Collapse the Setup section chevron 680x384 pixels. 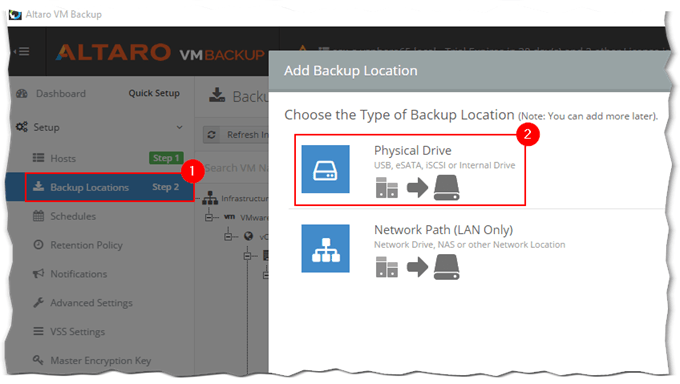point(180,127)
